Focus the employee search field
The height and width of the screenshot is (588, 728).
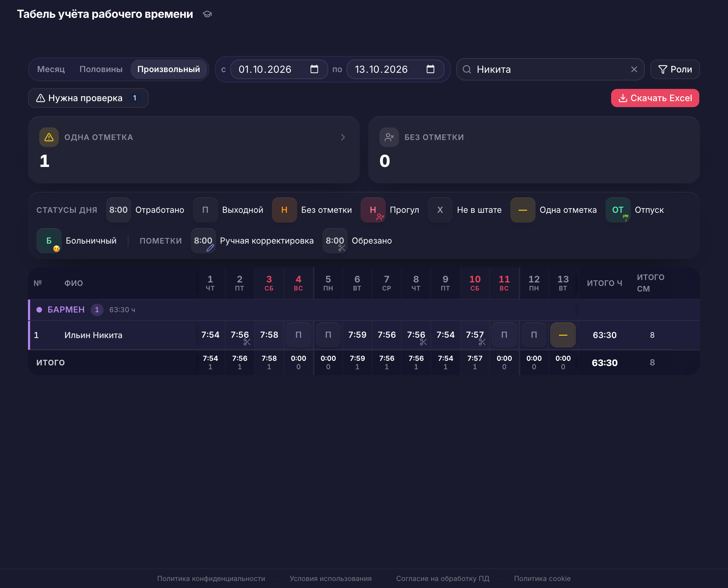(550, 69)
